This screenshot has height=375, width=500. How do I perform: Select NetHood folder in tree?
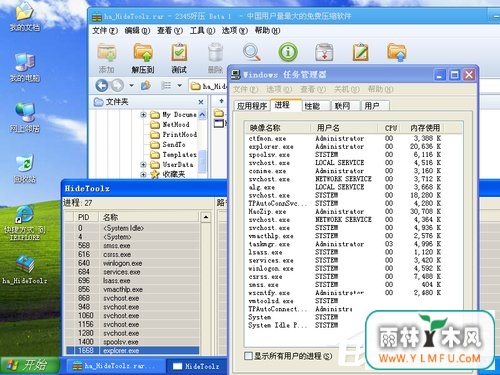tap(170, 124)
